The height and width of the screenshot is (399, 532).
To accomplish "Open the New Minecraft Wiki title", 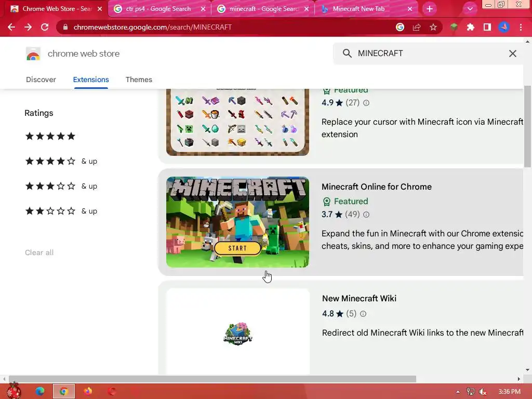I will (x=359, y=298).
